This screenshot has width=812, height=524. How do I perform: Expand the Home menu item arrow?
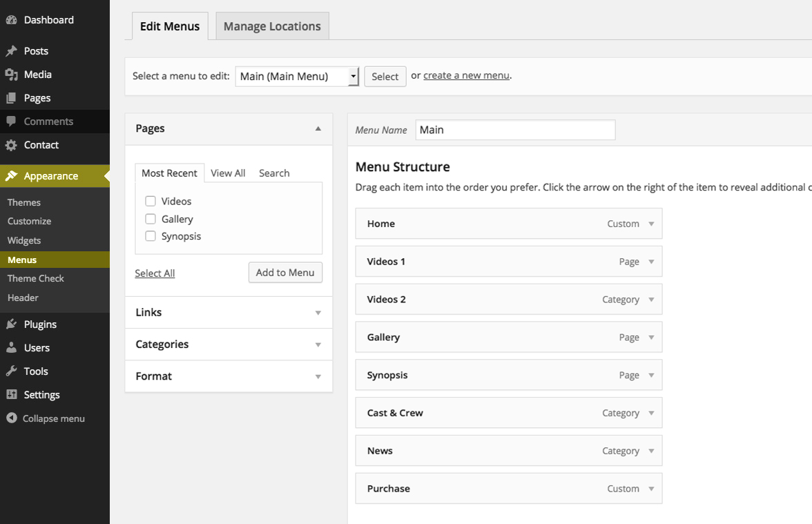[x=651, y=224]
